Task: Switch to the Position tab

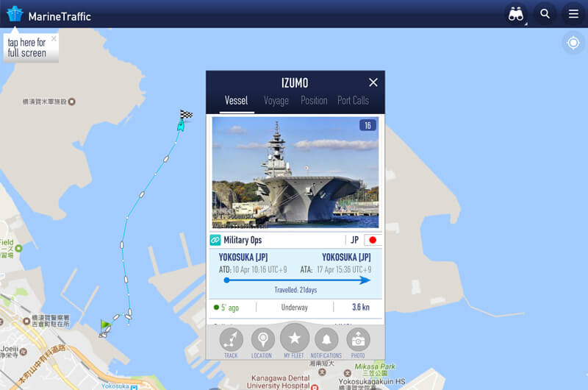Action: [x=314, y=101]
